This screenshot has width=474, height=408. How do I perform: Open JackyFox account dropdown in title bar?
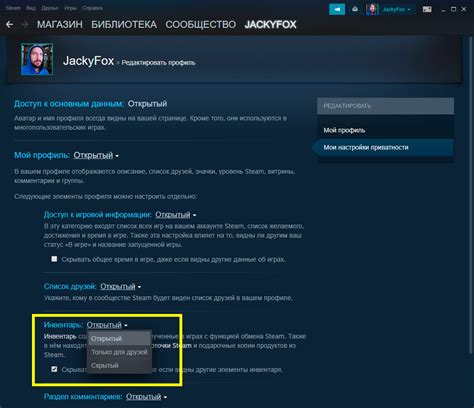tap(396, 9)
